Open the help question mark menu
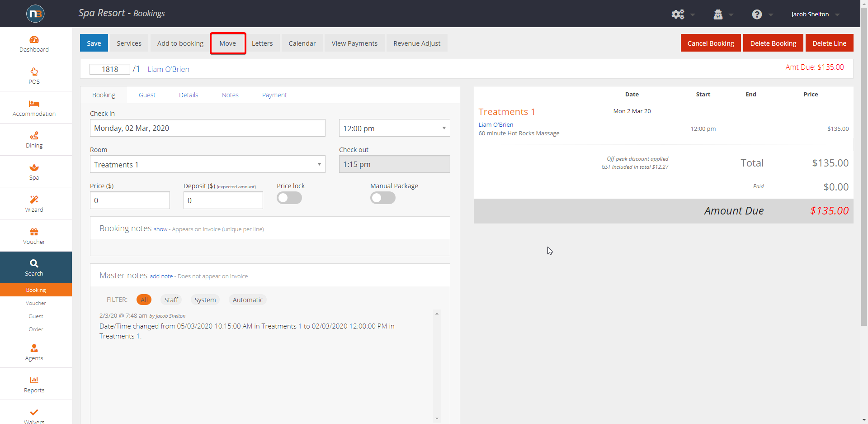The image size is (868, 424). click(757, 14)
